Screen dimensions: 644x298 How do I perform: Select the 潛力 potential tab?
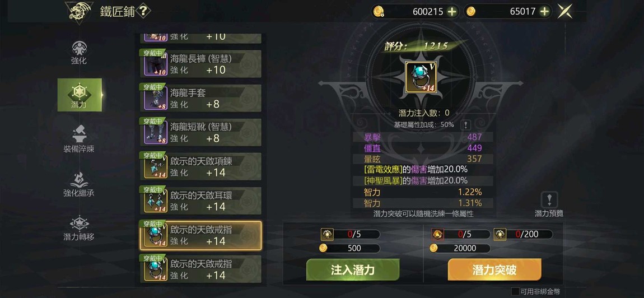coord(80,95)
